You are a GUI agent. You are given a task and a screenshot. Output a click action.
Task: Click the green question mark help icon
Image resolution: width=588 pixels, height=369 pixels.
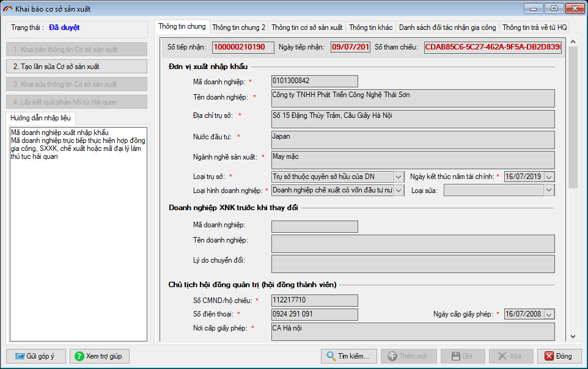[79, 356]
